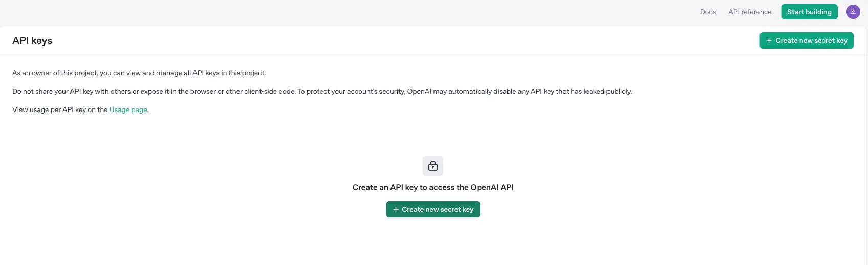
Task: Click the center Create new secret key button
Action: 433,209
